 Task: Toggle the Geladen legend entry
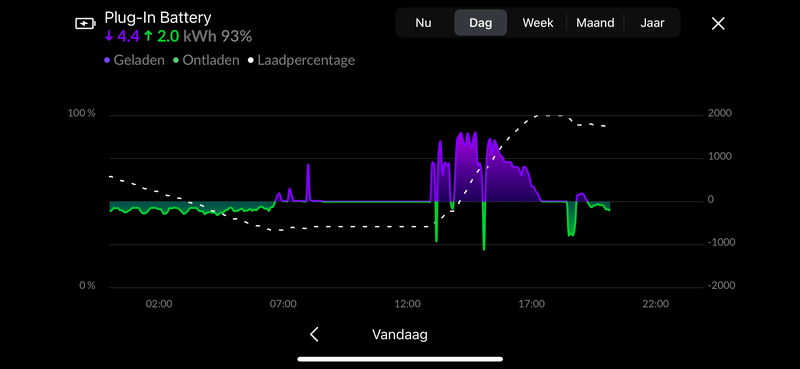134,60
